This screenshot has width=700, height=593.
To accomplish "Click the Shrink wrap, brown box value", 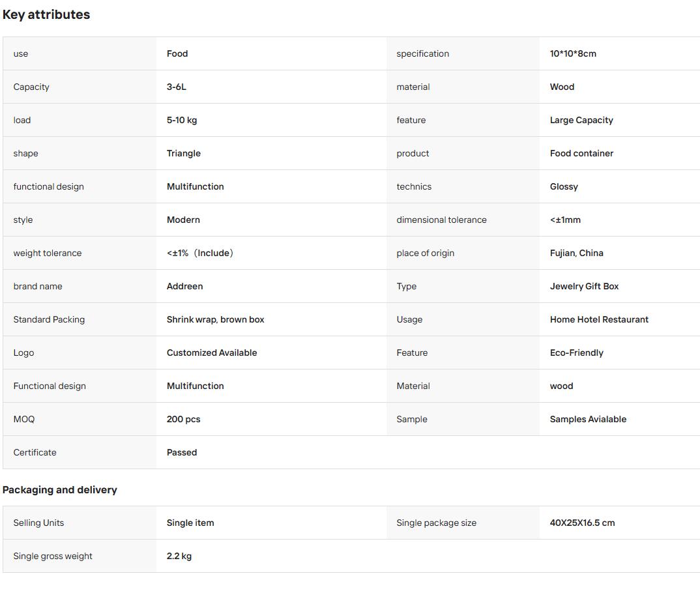I will click(215, 319).
